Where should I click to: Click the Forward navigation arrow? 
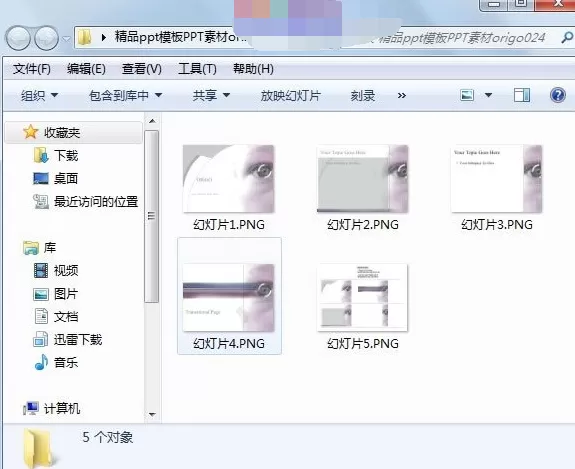pos(47,38)
